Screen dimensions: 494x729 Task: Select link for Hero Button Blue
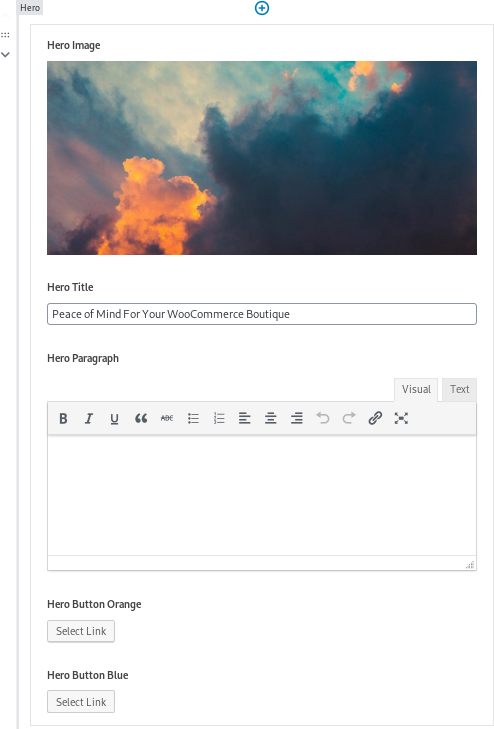(81, 702)
